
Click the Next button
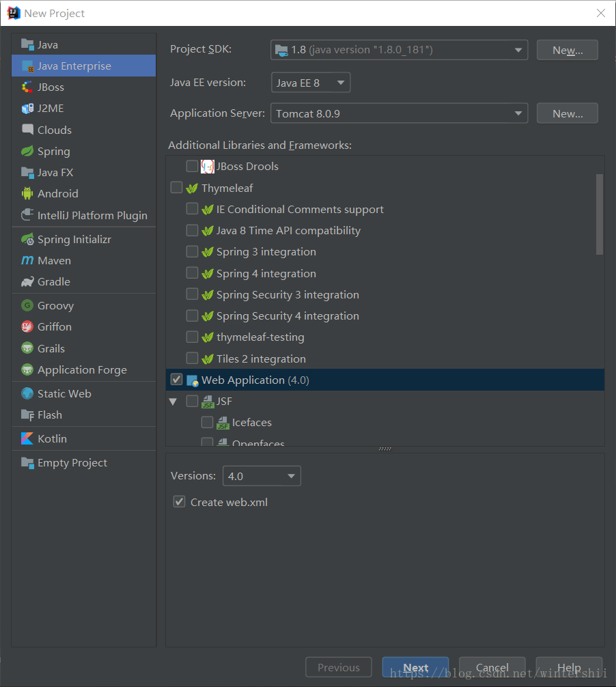[415, 667]
